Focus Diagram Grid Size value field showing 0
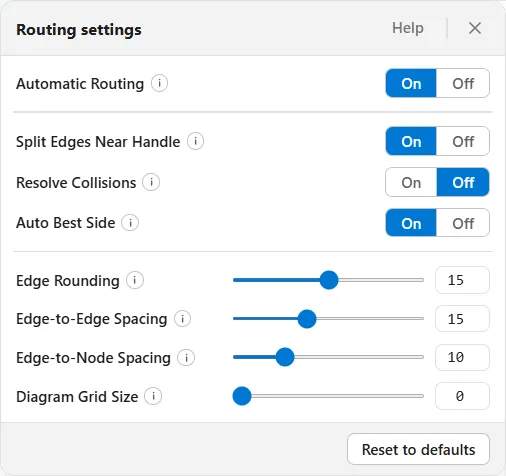506x476 pixels. click(x=462, y=396)
